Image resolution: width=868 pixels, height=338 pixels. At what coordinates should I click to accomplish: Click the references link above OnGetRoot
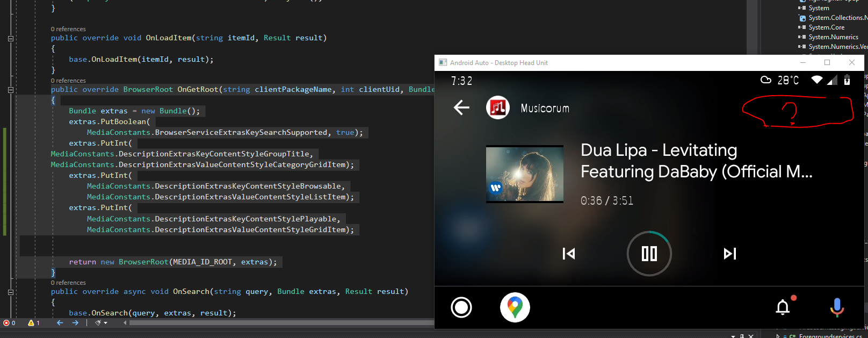[x=68, y=81]
